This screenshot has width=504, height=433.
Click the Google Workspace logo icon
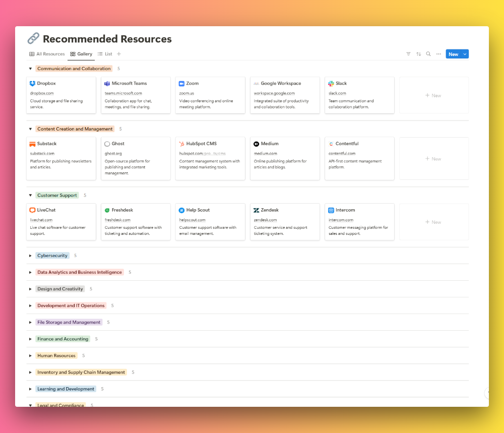(256, 83)
